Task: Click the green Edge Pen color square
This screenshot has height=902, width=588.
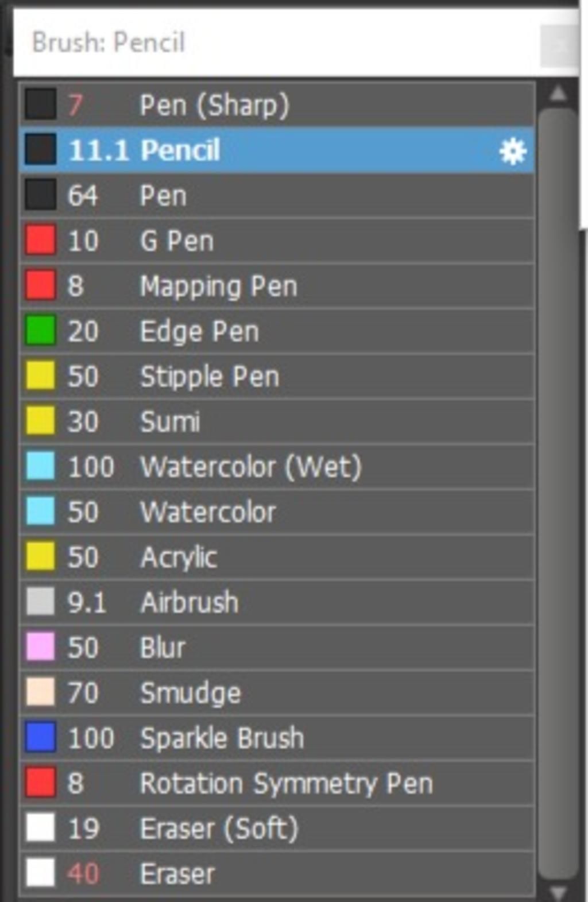Action: coord(41,331)
